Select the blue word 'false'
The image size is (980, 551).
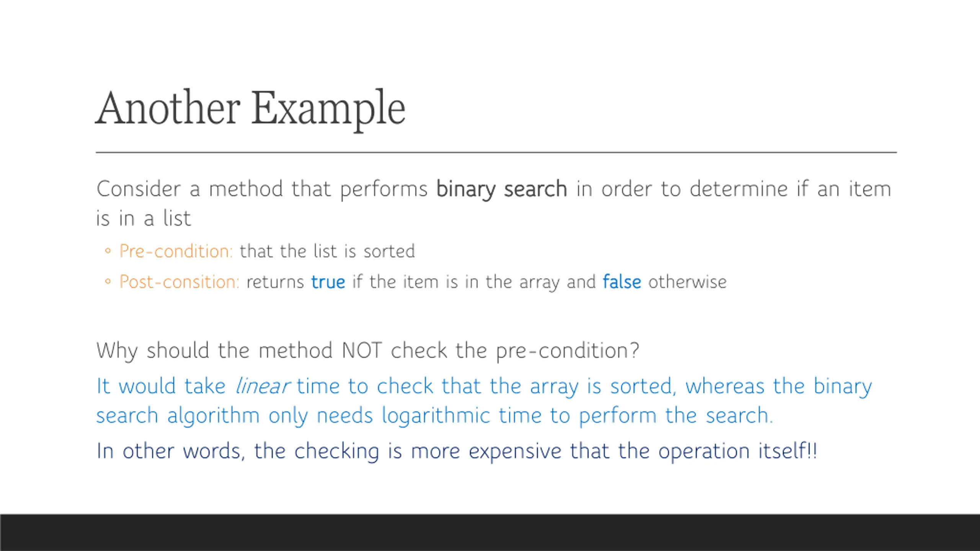622,282
